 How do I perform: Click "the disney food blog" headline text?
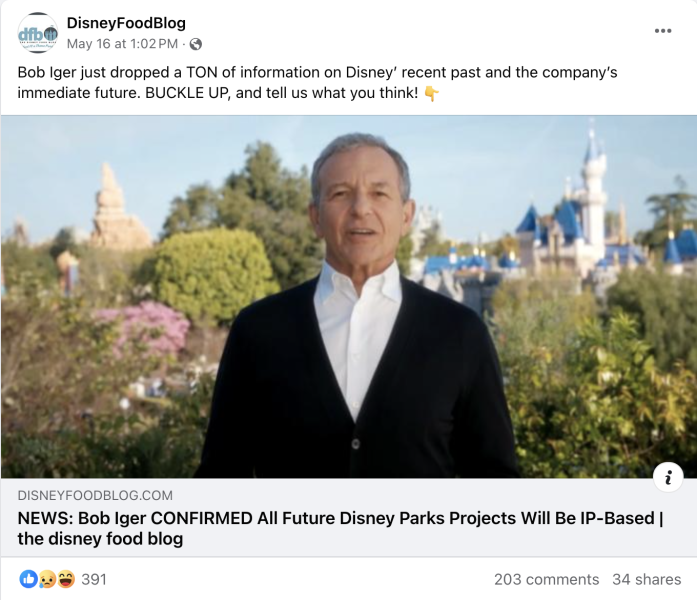click(x=100, y=539)
